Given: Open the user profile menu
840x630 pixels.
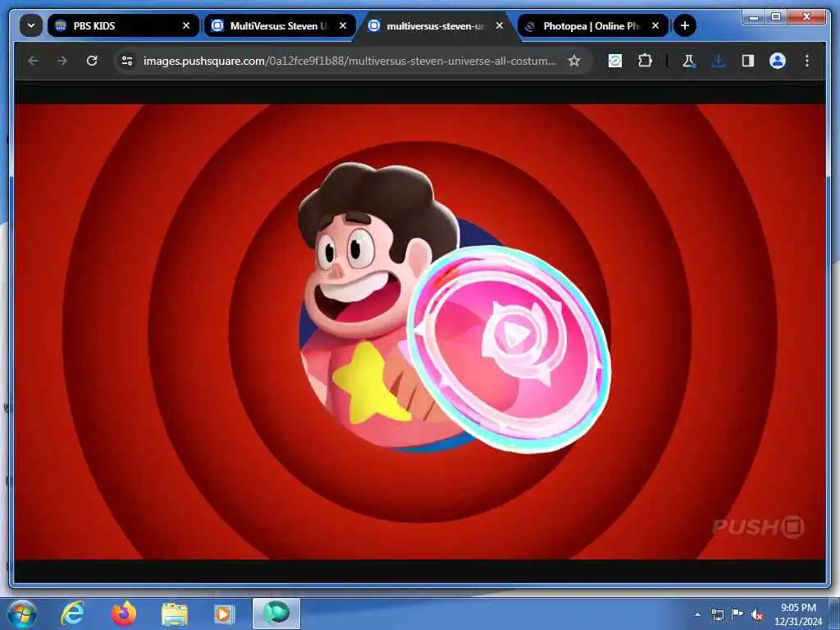Looking at the screenshot, I should click(x=778, y=61).
